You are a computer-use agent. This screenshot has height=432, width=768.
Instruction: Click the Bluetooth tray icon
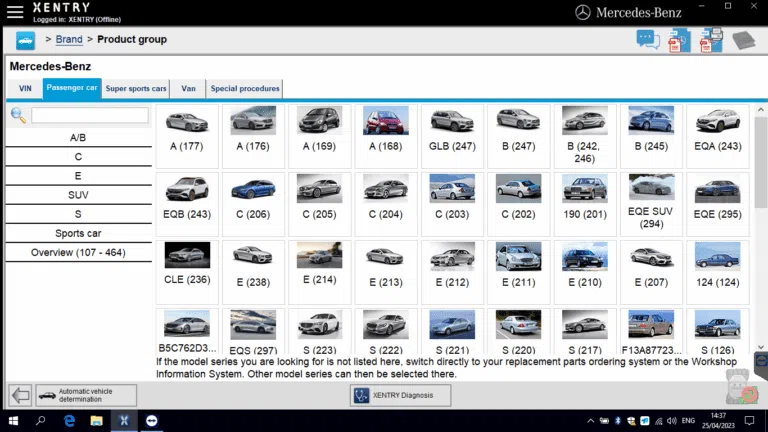click(x=618, y=421)
